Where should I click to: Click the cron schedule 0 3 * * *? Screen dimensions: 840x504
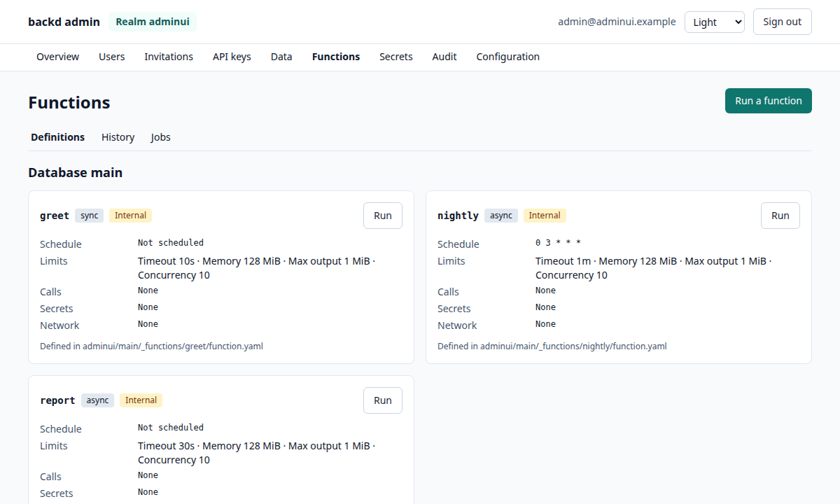click(x=559, y=243)
